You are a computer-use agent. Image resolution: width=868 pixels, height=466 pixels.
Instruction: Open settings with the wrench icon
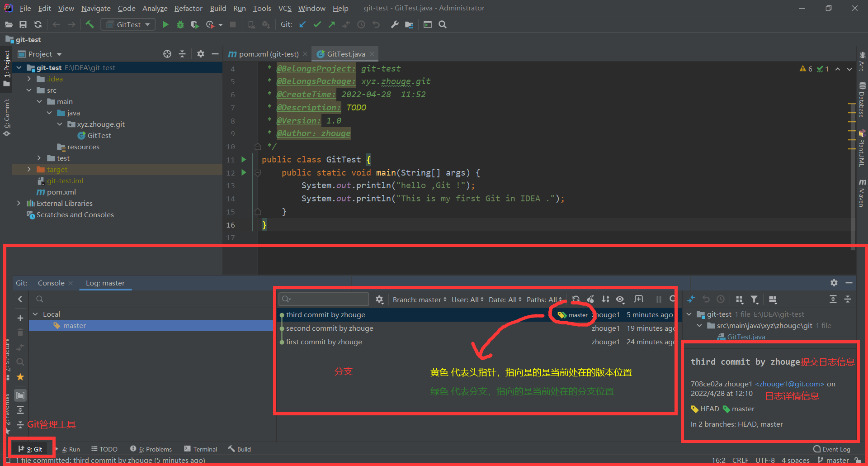[x=395, y=24]
